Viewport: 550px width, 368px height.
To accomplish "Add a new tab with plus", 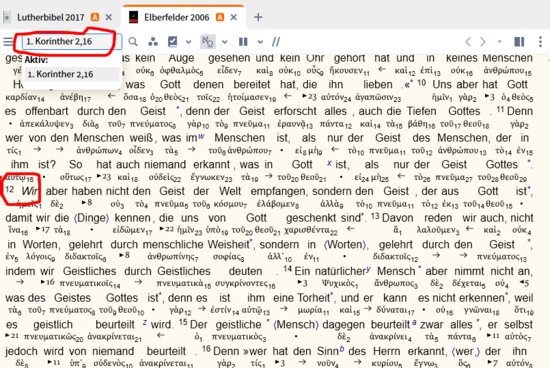I will click(x=258, y=17).
